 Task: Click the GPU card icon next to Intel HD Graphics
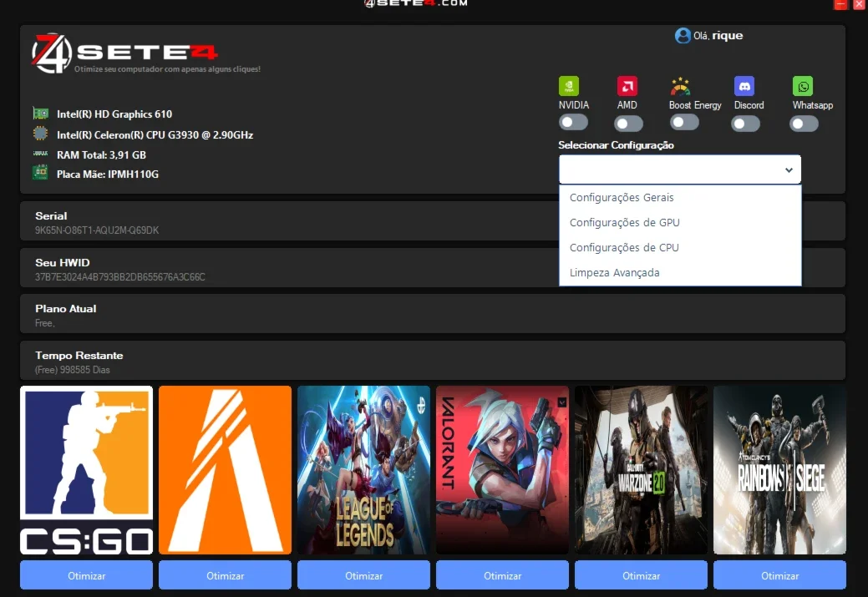40,114
